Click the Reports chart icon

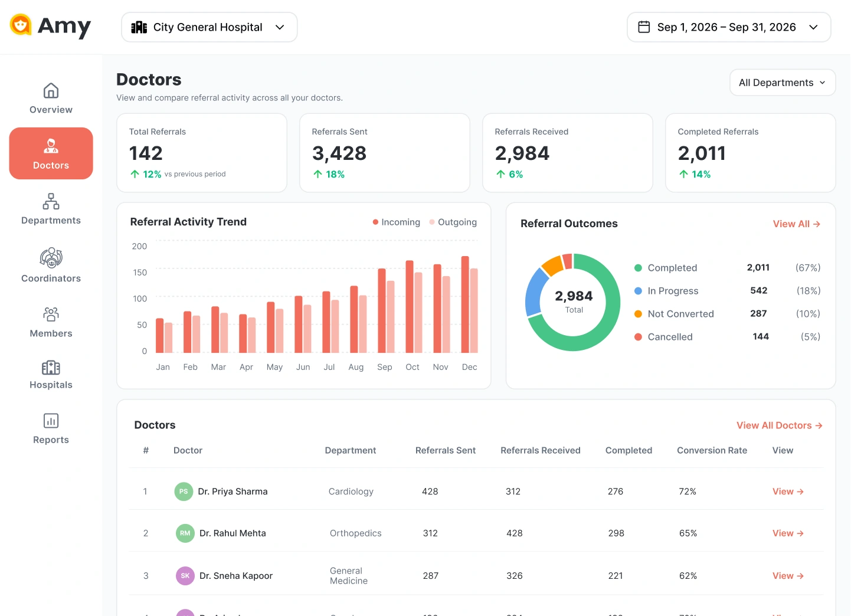(51, 421)
